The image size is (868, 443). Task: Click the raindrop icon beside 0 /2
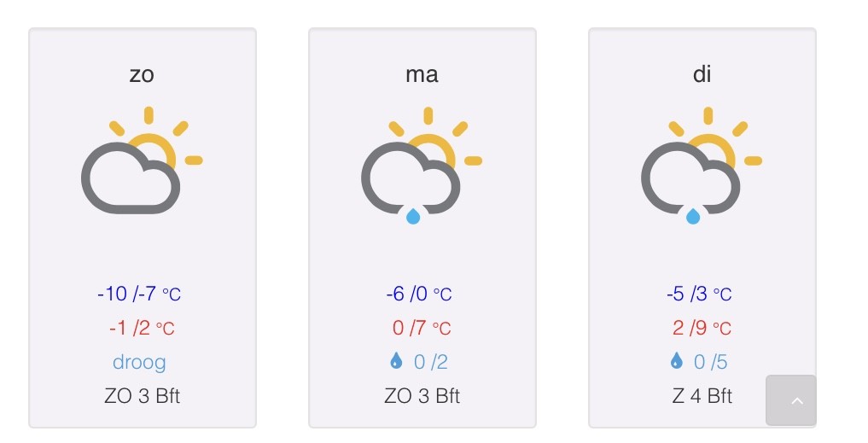[x=396, y=362]
